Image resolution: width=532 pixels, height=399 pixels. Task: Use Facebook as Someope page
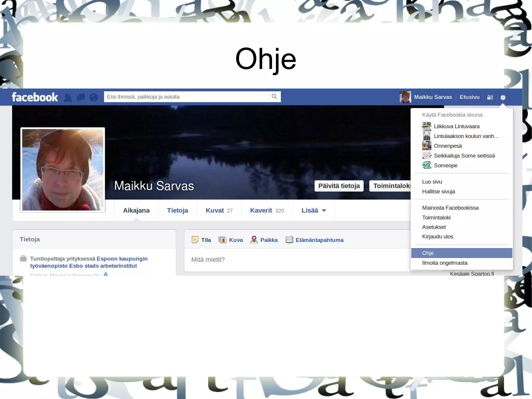(445, 165)
